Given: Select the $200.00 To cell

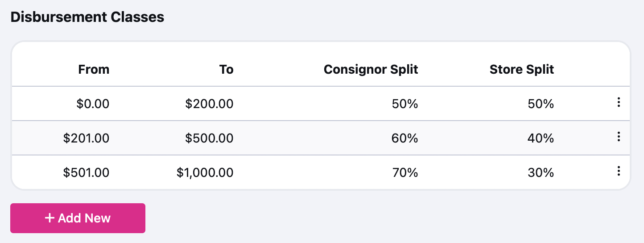Looking at the screenshot, I should 209,104.
